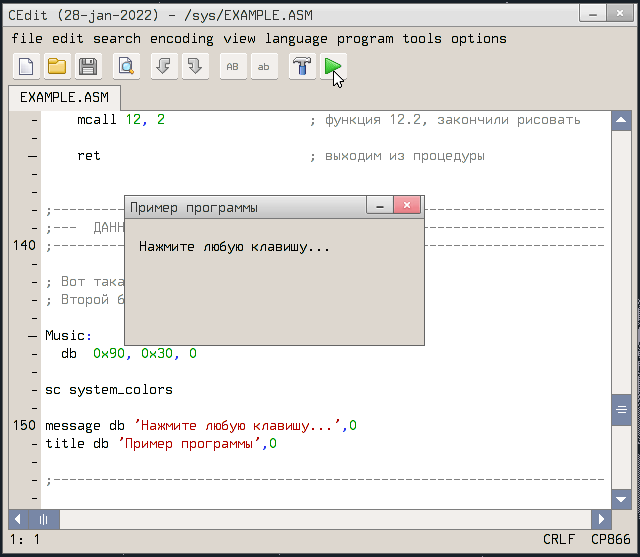Click the compile hammer icon
This screenshot has height=557, width=640.
302,67
